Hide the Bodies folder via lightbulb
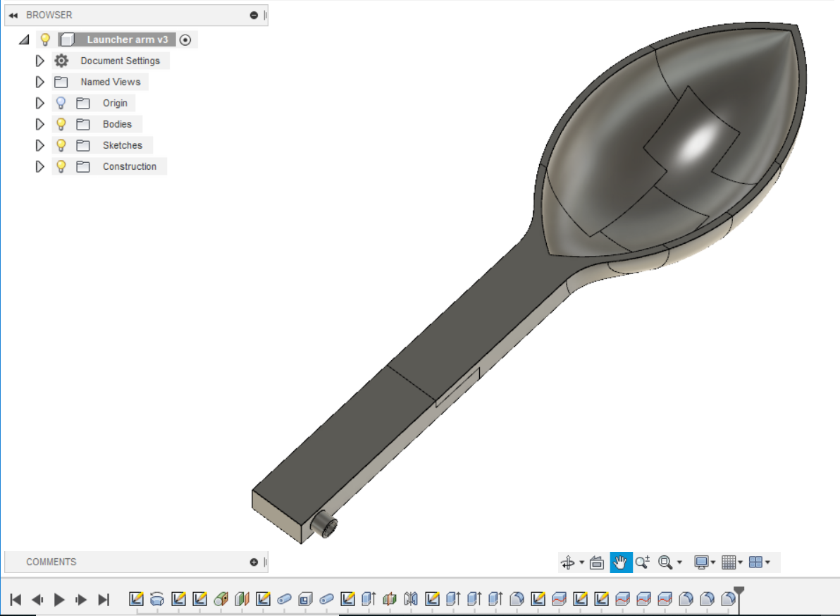Screen dimensions: 840x616 [61, 124]
